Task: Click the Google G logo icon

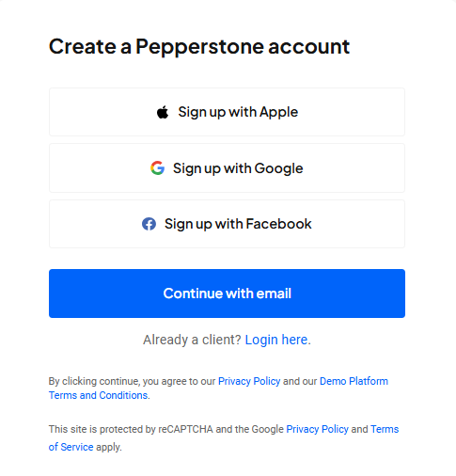Action: pos(157,168)
